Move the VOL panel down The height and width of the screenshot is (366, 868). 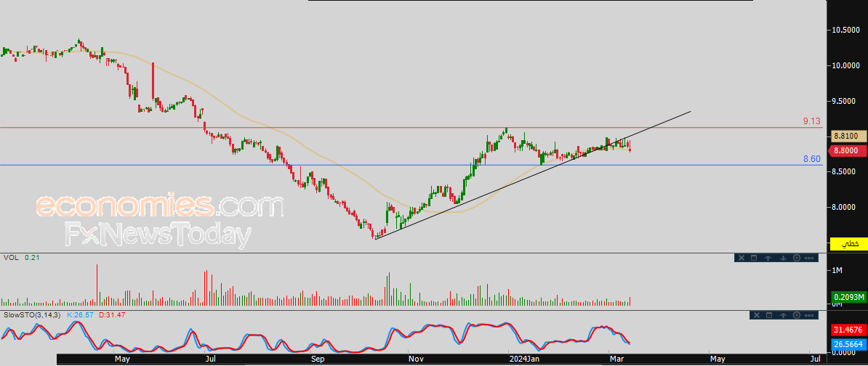(783, 258)
